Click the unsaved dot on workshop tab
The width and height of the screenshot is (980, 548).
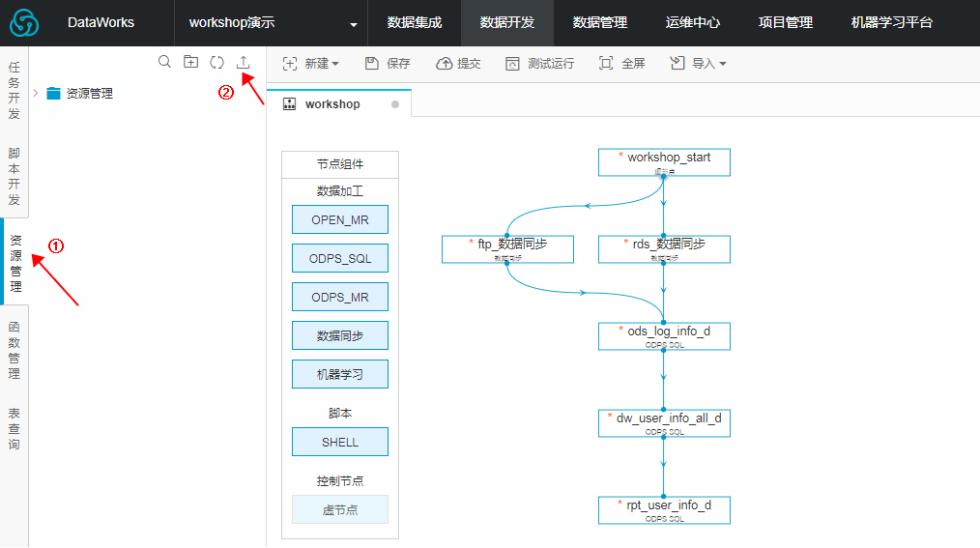(395, 104)
